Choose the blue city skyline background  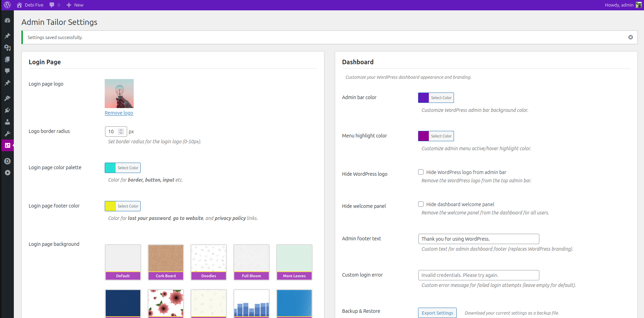[x=252, y=303]
